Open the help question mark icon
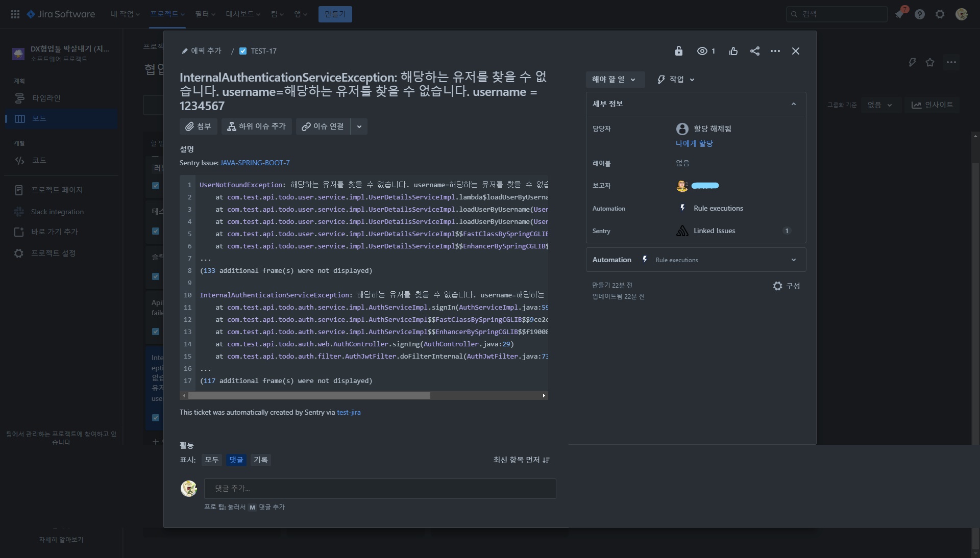 tap(920, 14)
